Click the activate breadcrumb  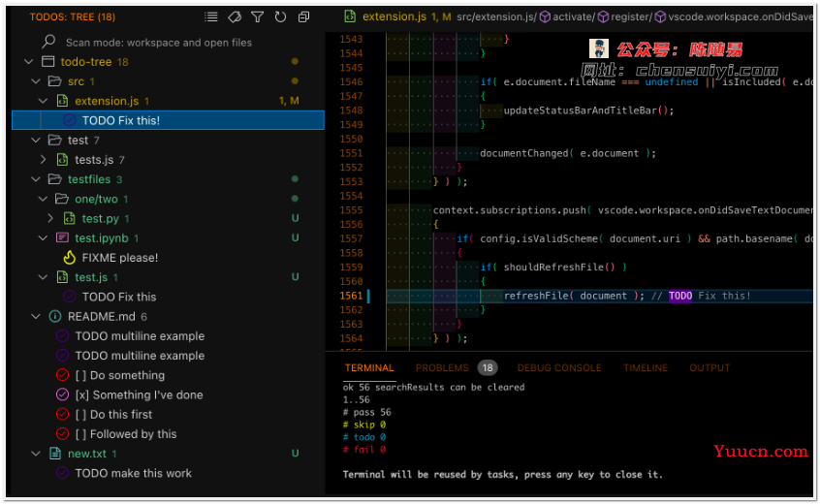coord(572,16)
